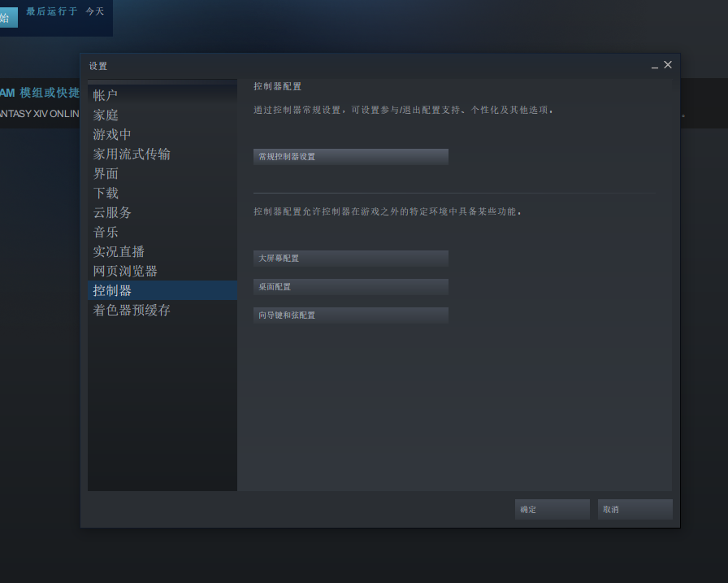728x583 pixels.
Task: Confirm settings by clicking 确定
Action: point(552,508)
